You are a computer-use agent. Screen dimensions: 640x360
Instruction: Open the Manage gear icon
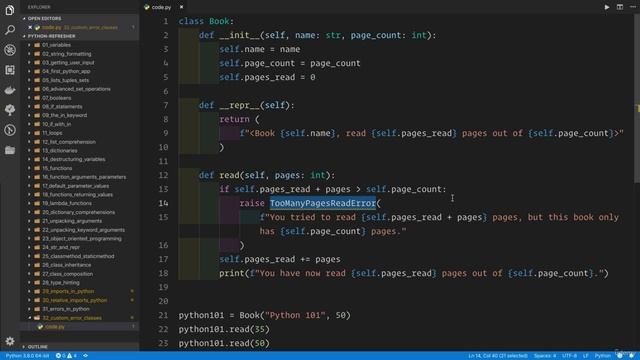pos(10,341)
